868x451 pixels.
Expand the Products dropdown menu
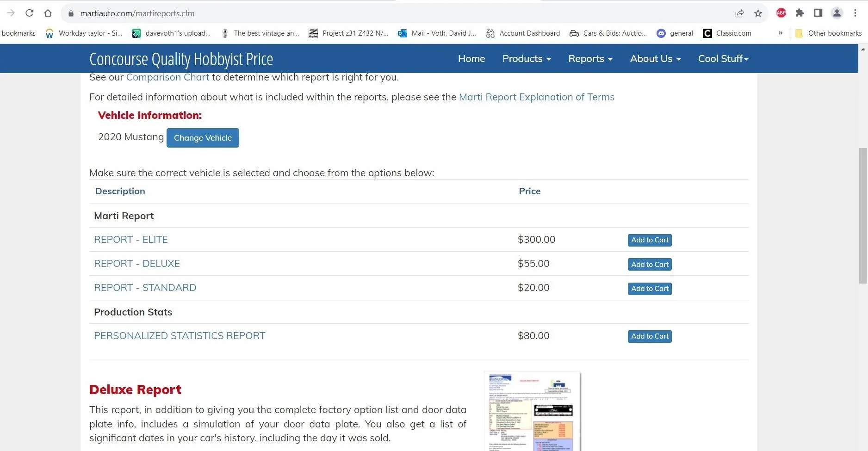tap(527, 59)
